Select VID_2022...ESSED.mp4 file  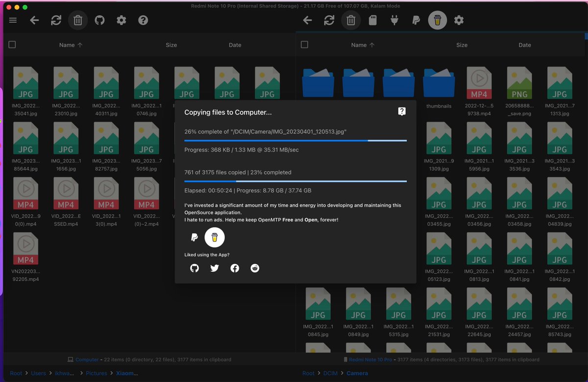(66, 202)
